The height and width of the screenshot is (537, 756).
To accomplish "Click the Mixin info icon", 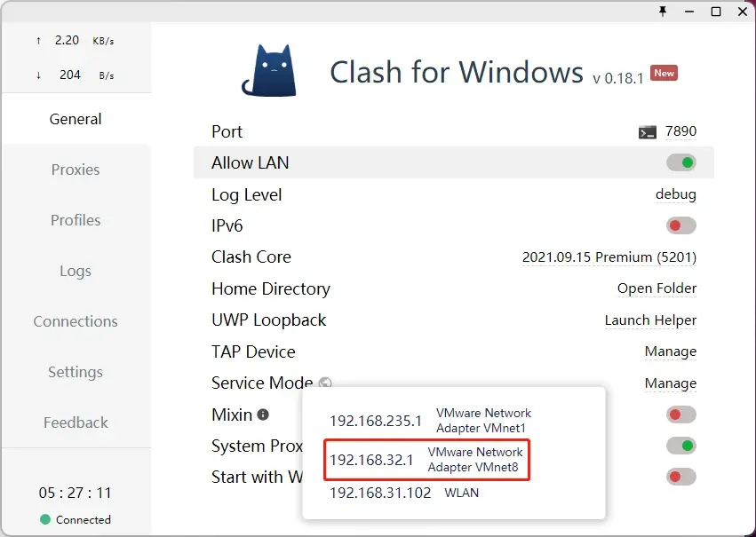I will 263,415.
